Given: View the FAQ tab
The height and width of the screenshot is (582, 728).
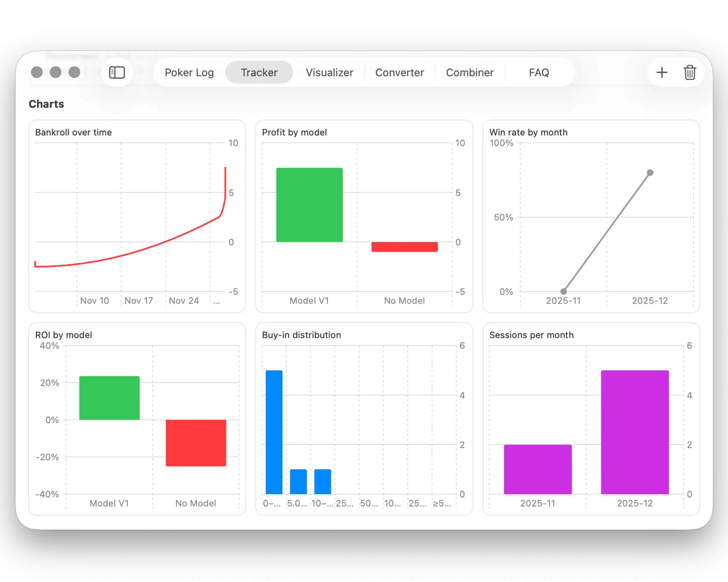Looking at the screenshot, I should click(538, 72).
